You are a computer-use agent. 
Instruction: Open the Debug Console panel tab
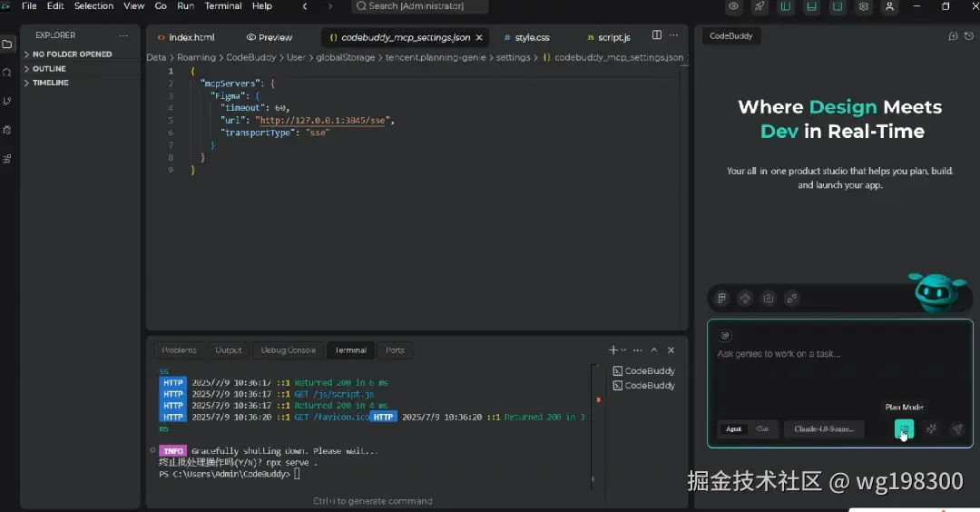click(289, 350)
